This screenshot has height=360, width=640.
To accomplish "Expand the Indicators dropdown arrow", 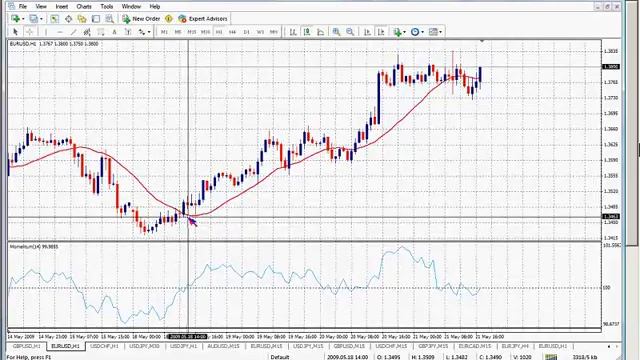I will coord(404,32).
